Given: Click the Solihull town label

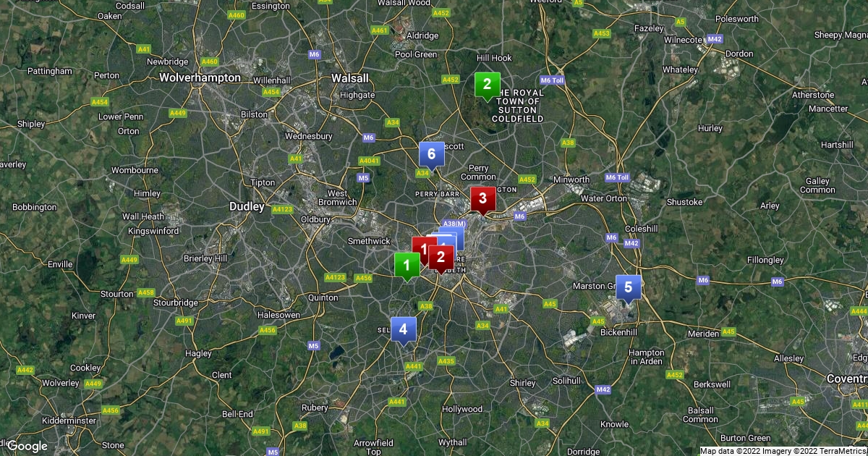Looking at the screenshot, I should click(566, 381).
